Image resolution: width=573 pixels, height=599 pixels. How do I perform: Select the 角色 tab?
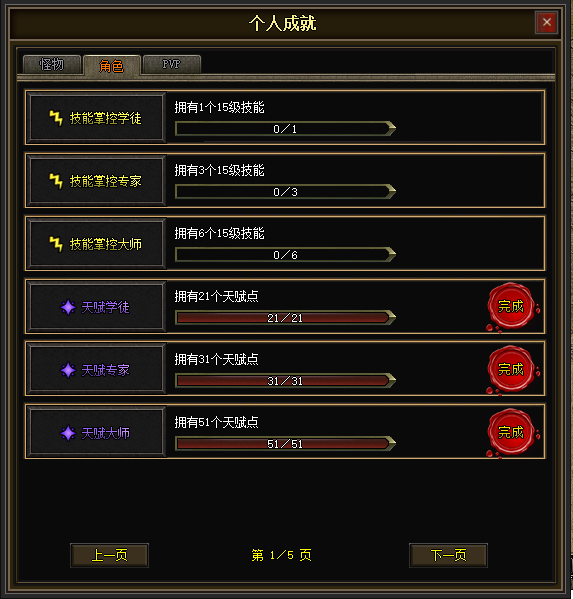click(x=112, y=66)
